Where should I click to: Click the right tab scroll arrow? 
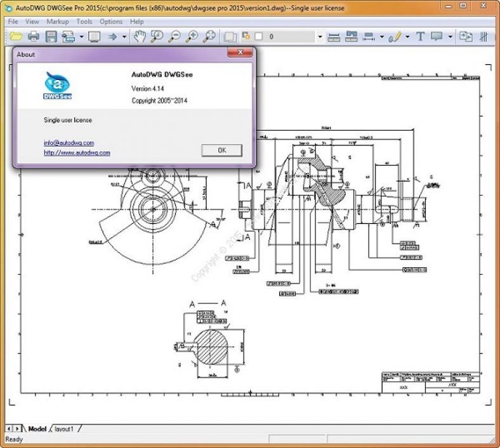pos(17,429)
